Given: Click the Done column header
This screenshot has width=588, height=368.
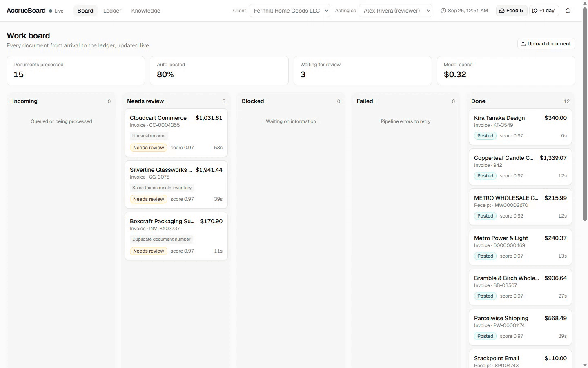Looking at the screenshot, I should [478, 101].
